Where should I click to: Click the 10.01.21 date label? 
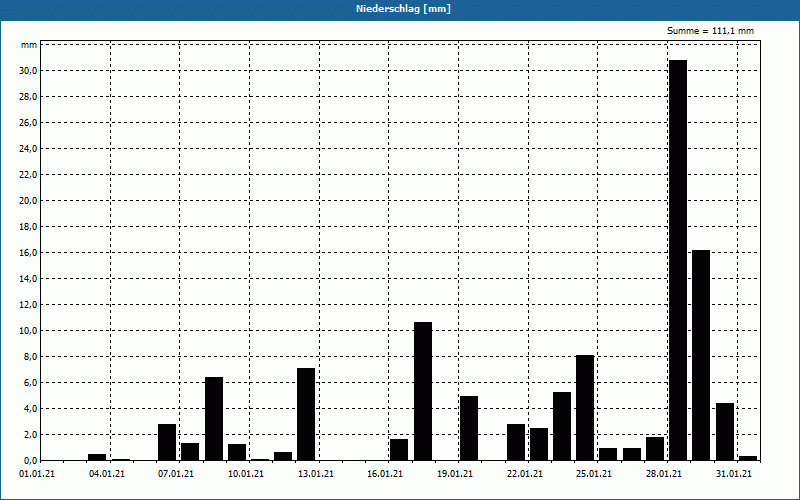pos(246,474)
